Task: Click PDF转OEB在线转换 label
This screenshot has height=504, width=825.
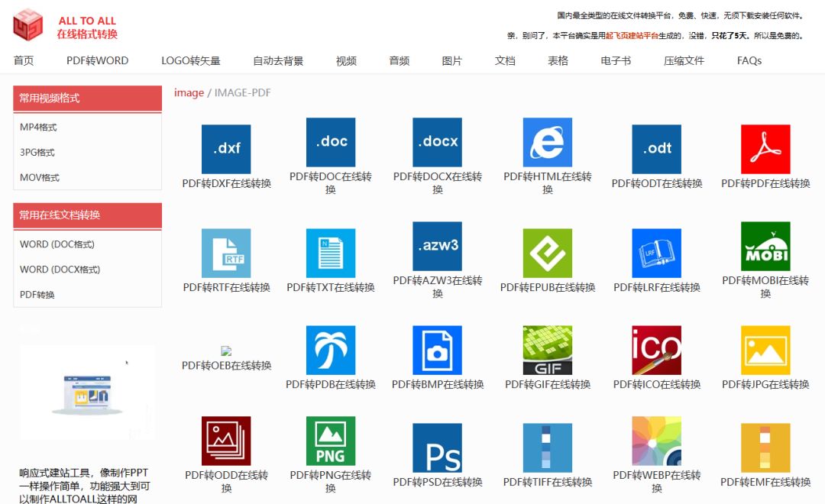Action: point(226,365)
